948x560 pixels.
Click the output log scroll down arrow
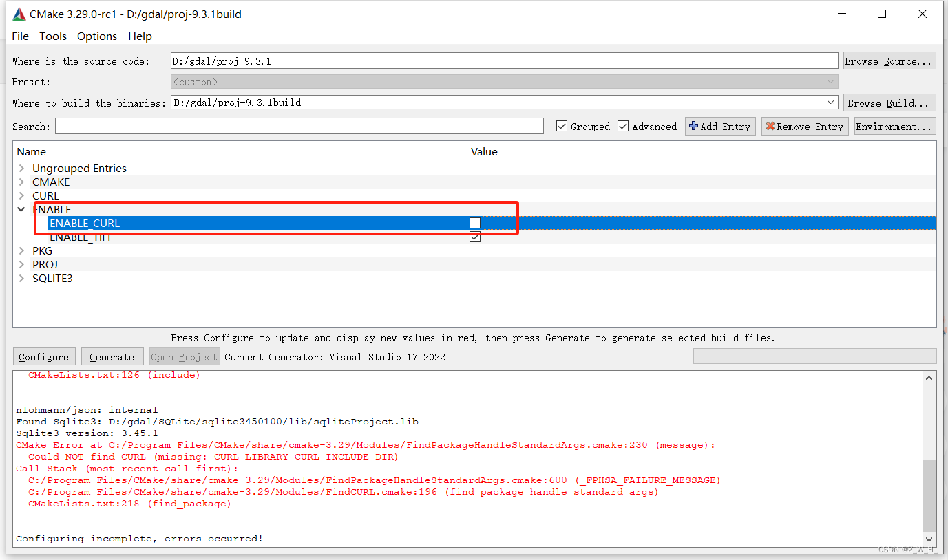coord(929,539)
